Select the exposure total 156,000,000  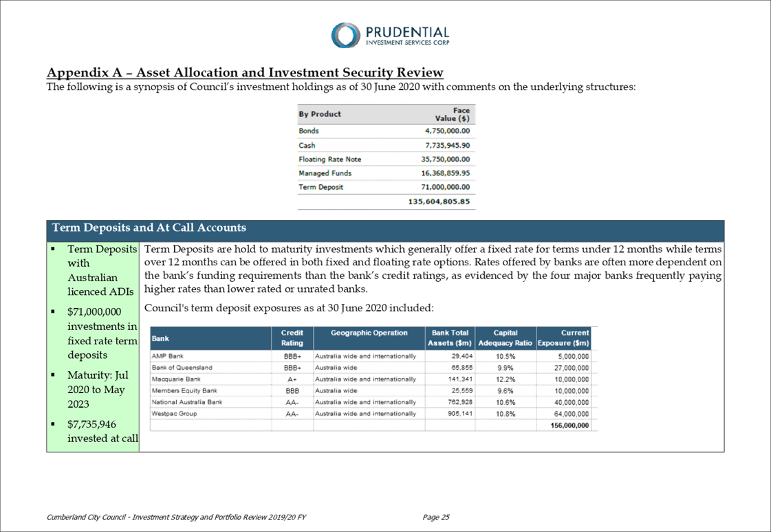pyautogui.click(x=570, y=426)
